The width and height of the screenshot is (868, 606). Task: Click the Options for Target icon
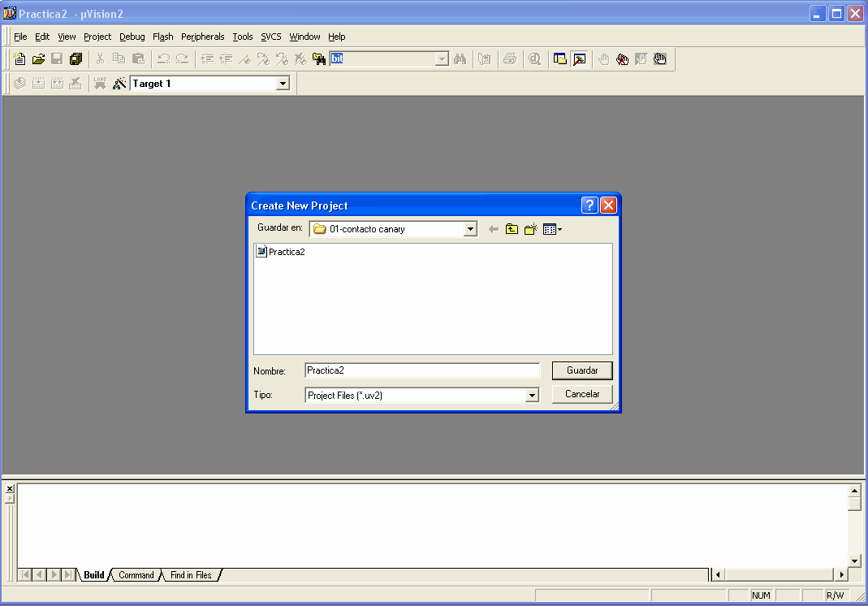[x=119, y=84]
